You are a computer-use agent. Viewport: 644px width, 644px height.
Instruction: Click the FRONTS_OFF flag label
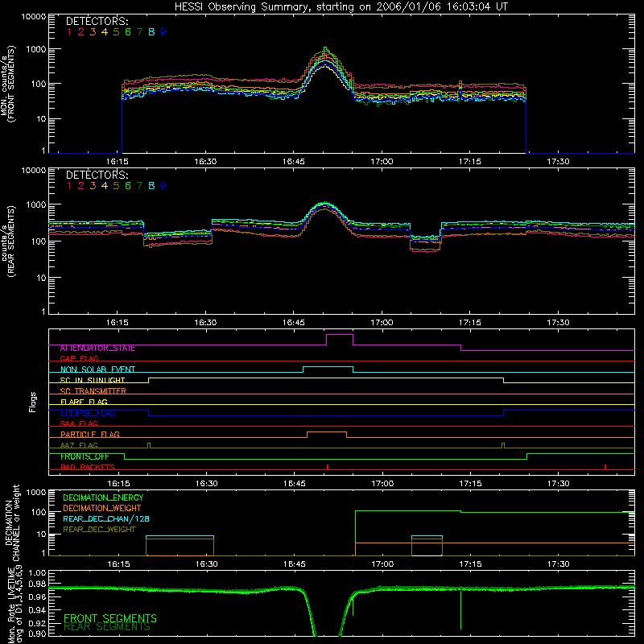tap(85, 456)
